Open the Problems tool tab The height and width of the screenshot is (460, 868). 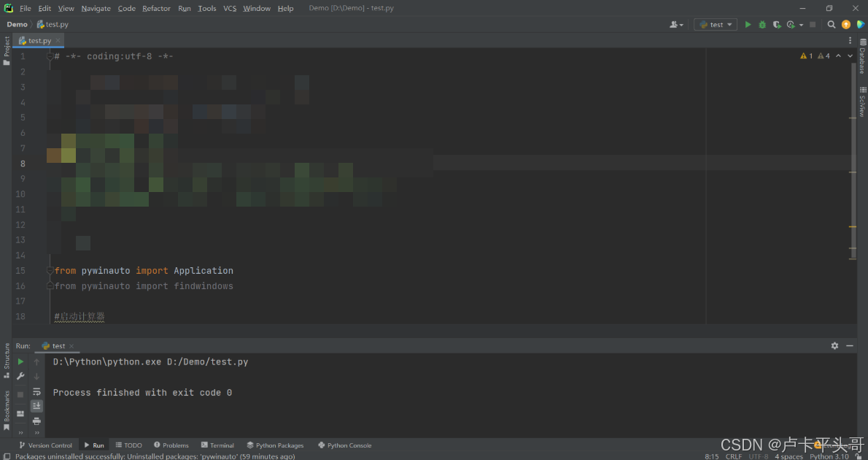[171, 445]
